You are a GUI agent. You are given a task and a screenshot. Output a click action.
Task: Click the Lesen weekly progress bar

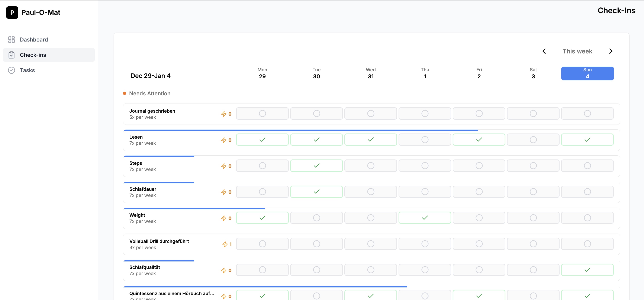pos(300,130)
